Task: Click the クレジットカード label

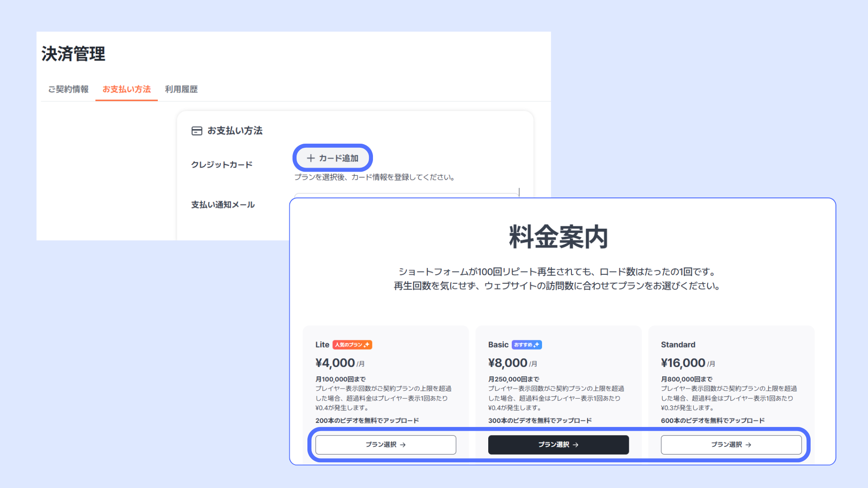Action: click(x=222, y=164)
